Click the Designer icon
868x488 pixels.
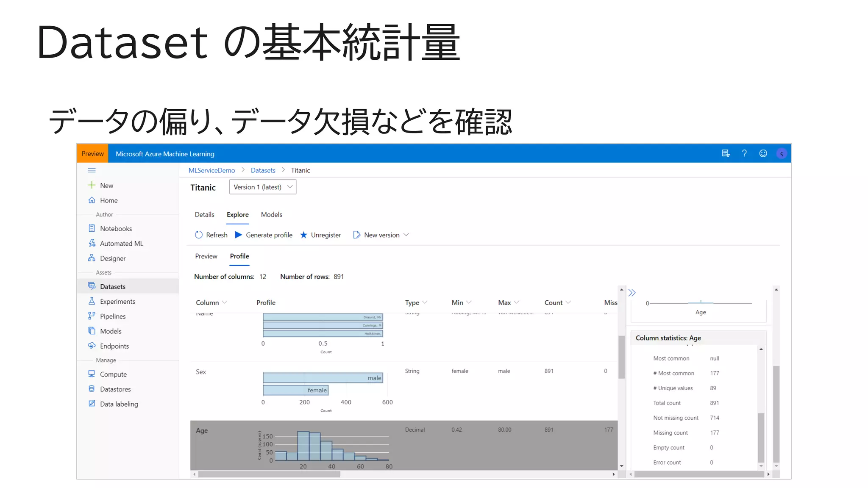[x=92, y=258]
